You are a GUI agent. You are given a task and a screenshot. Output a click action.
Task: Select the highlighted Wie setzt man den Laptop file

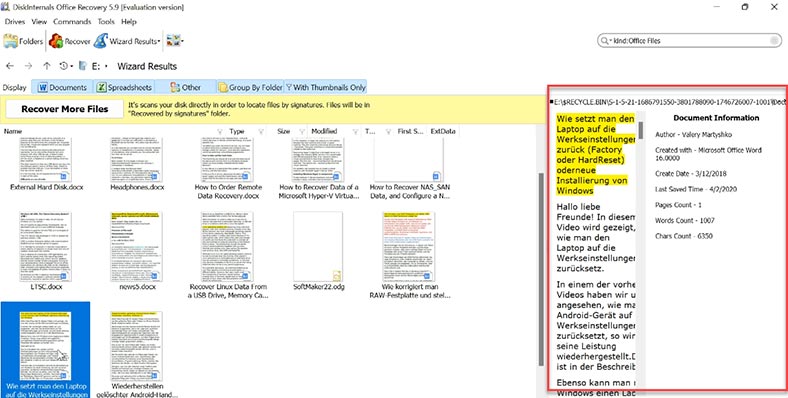[46, 350]
